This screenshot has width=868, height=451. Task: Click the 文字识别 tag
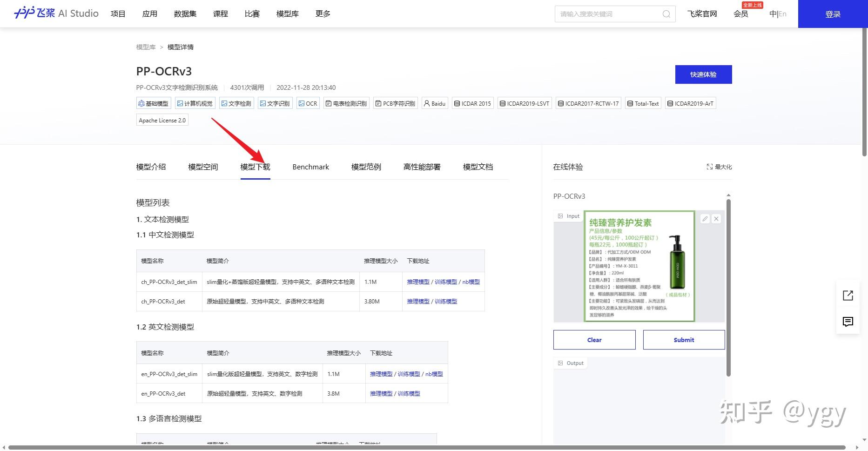(x=275, y=103)
